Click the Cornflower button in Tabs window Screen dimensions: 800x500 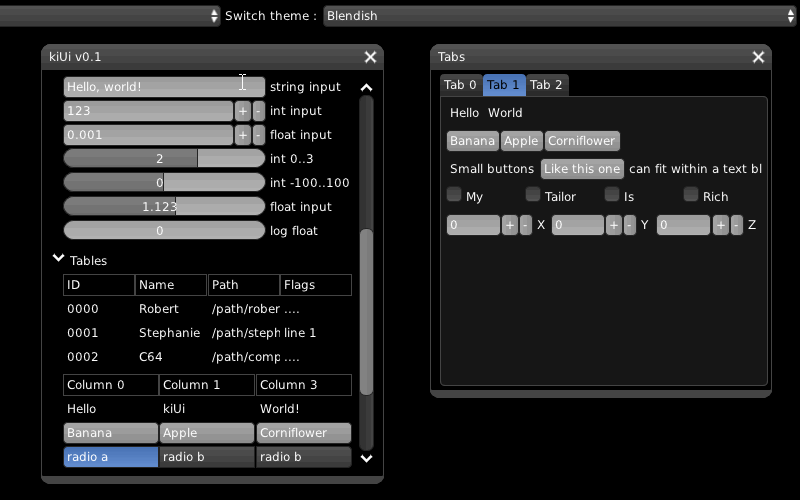coord(582,141)
